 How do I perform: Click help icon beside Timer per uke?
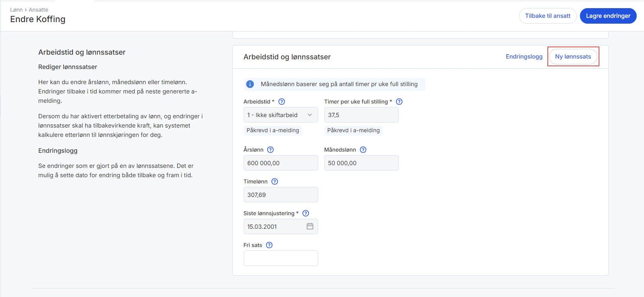click(x=399, y=102)
